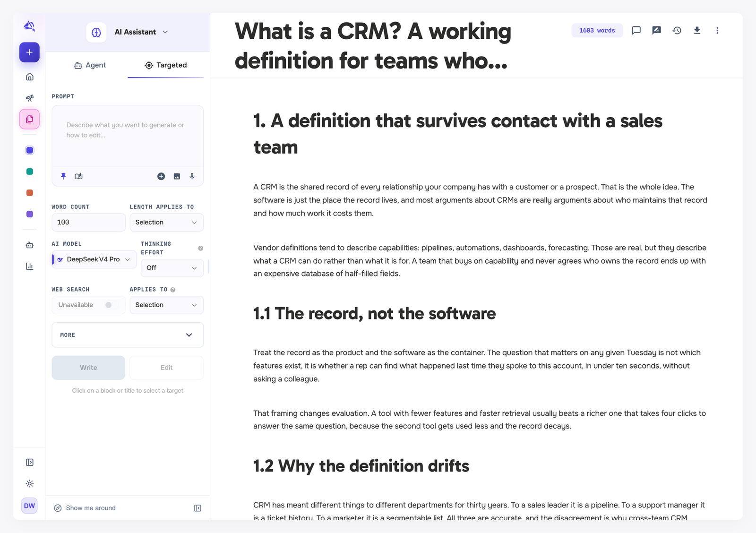Open the version history clock icon
This screenshot has height=533, width=756.
(677, 30)
